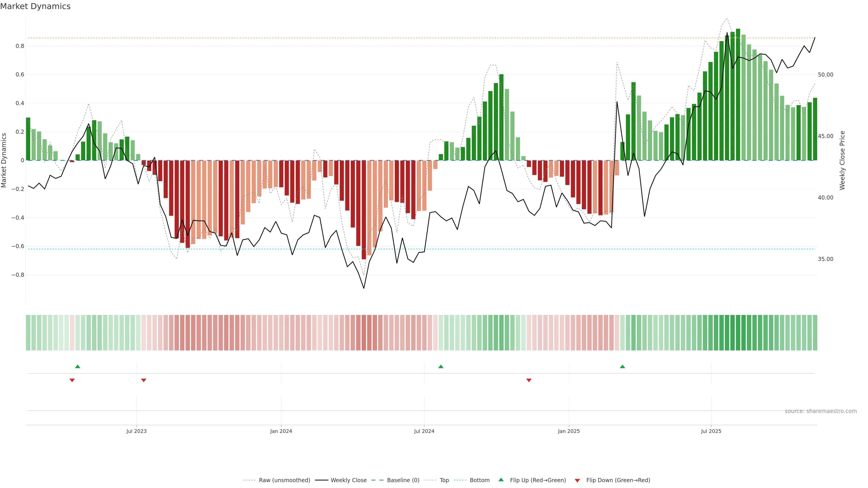The width and height of the screenshot is (868, 488).
Task: Toggle the Top legend entry
Action: click(x=444, y=480)
